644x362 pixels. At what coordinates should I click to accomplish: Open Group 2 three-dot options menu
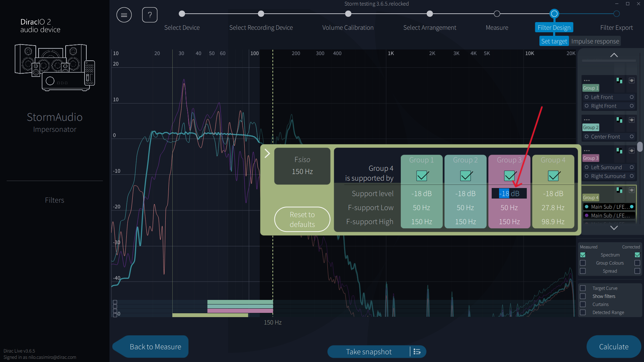coord(587,120)
